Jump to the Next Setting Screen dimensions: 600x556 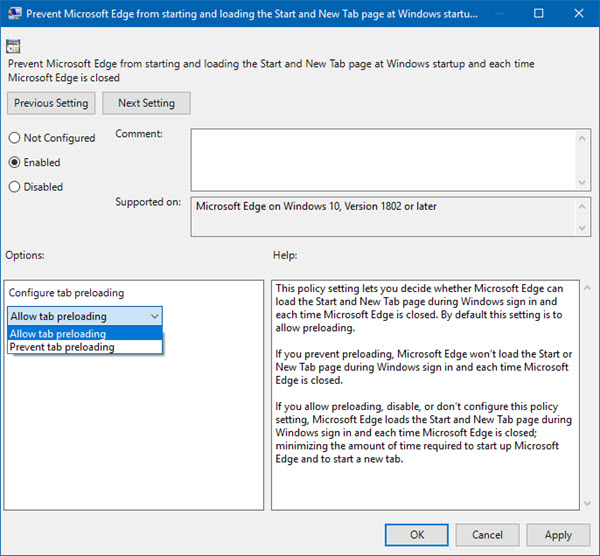tap(146, 103)
